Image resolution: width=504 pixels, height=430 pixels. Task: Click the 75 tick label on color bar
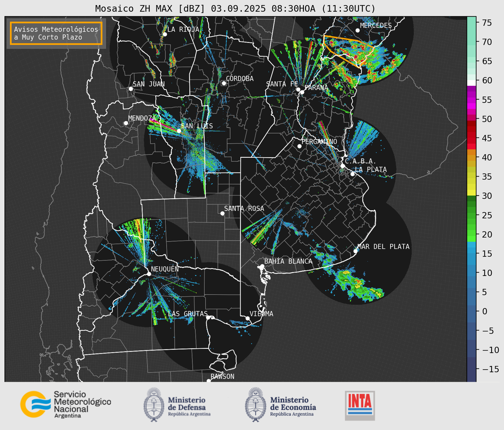tap(487, 23)
